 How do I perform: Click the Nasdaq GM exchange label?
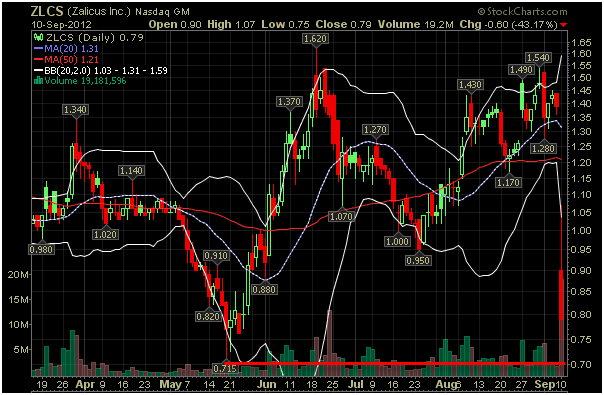pyautogui.click(x=163, y=12)
